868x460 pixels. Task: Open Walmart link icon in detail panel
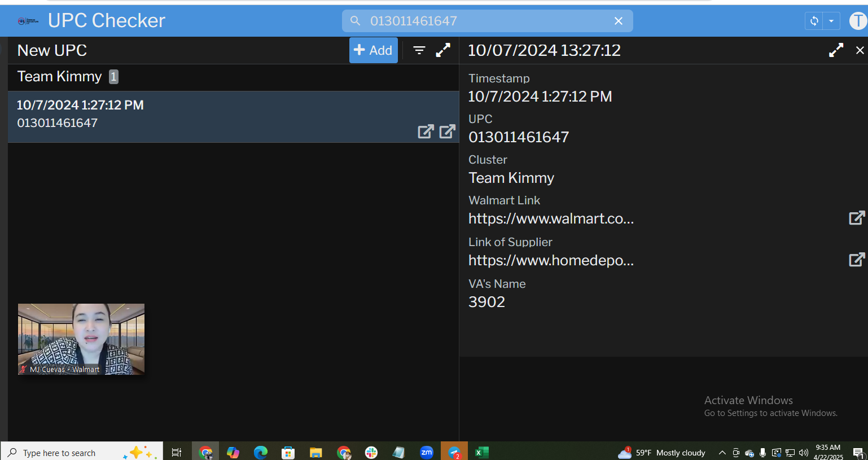[856, 218]
